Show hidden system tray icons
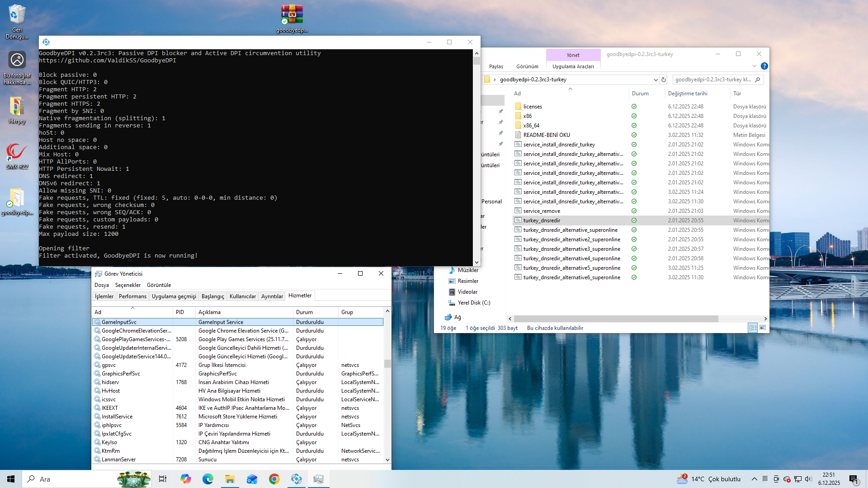 coord(754,479)
